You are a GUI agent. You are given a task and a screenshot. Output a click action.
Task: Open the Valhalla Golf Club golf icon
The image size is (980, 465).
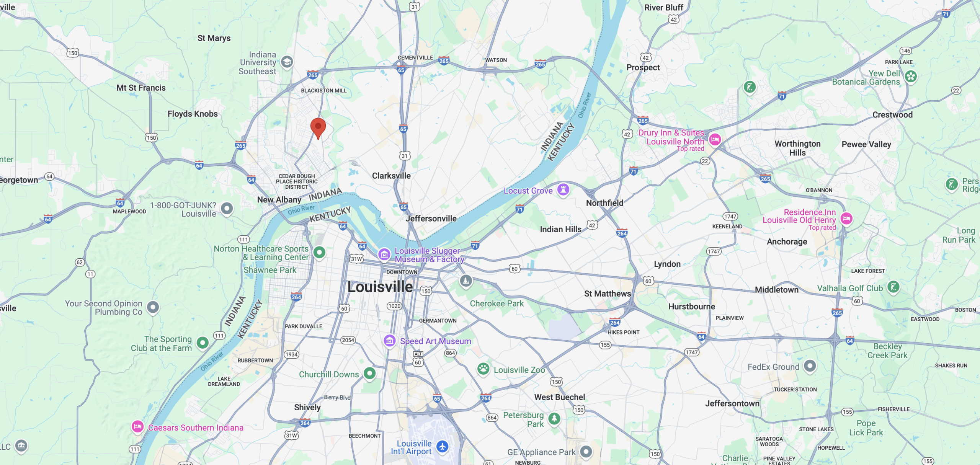pos(893,287)
